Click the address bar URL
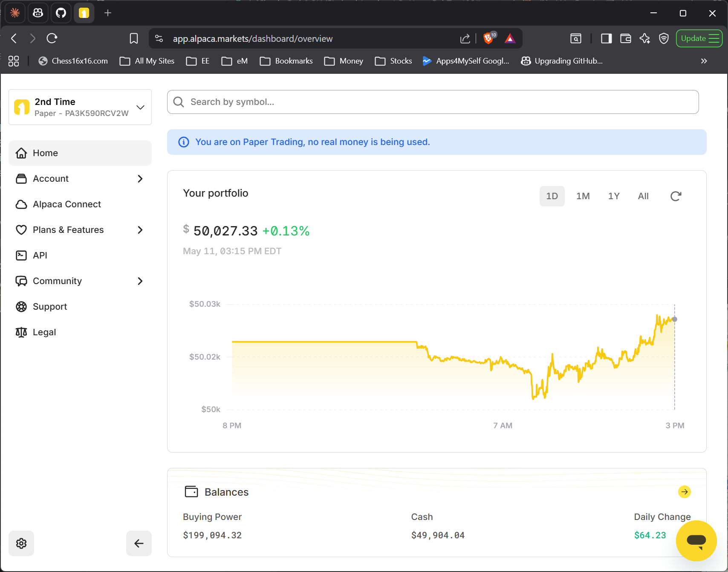Image resolution: width=728 pixels, height=572 pixels. click(253, 39)
